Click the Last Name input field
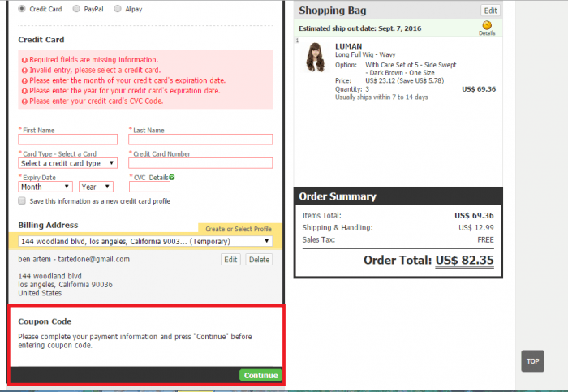568x392 pixels. click(200, 140)
